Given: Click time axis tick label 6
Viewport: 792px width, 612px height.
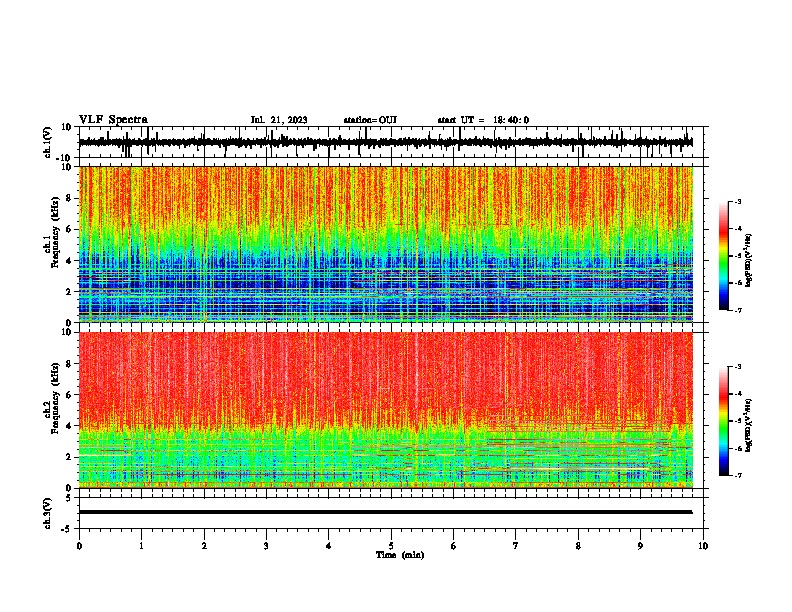Looking at the screenshot, I should pos(454,546).
